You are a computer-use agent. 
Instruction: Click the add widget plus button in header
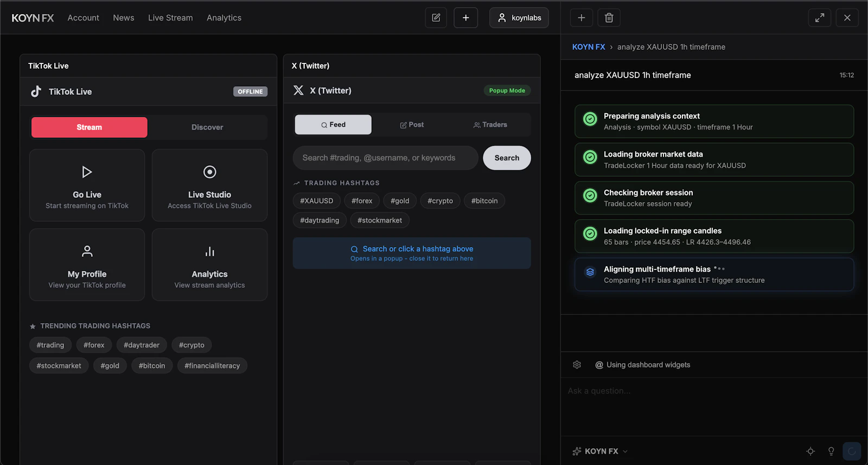[465, 18]
